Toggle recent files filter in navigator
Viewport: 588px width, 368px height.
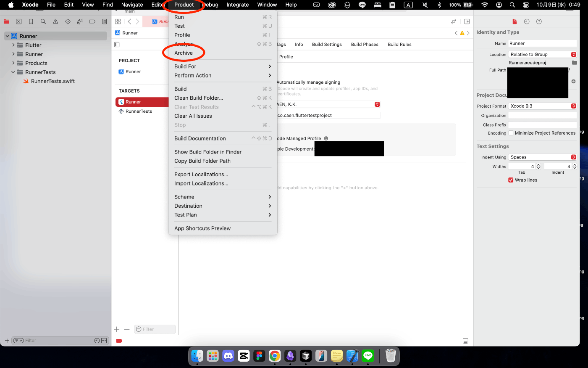pos(97,341)
